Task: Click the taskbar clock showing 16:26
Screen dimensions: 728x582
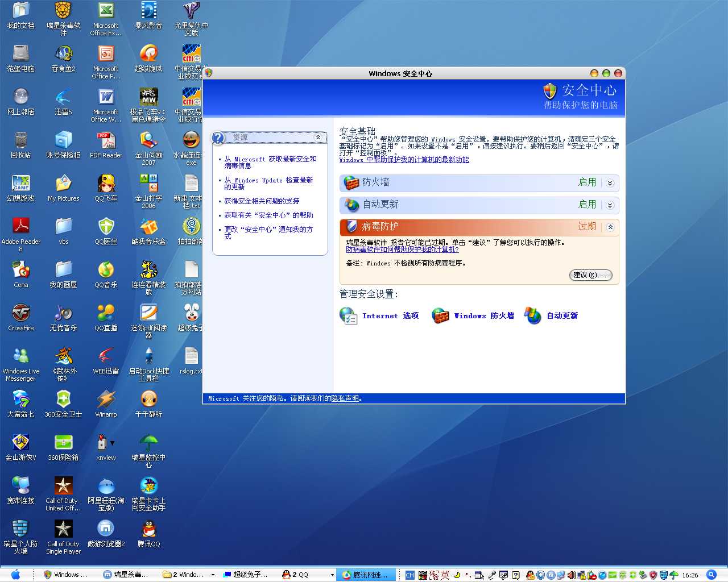Action: (x=690, y=575)
